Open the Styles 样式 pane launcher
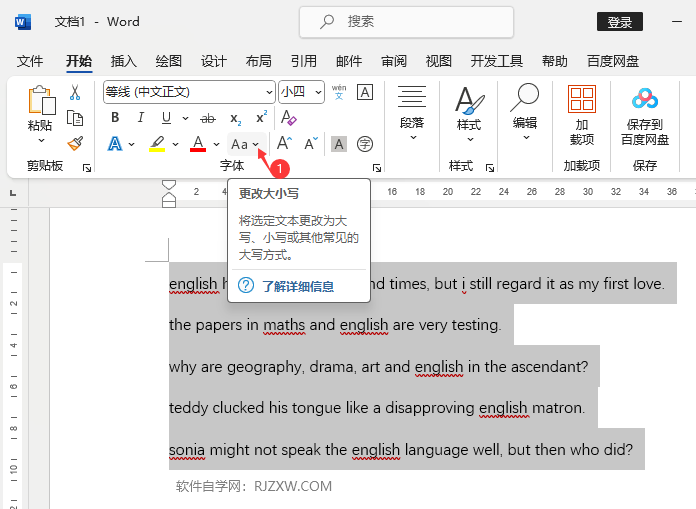This screenshot has width=696, height=509. pos(490,168)
